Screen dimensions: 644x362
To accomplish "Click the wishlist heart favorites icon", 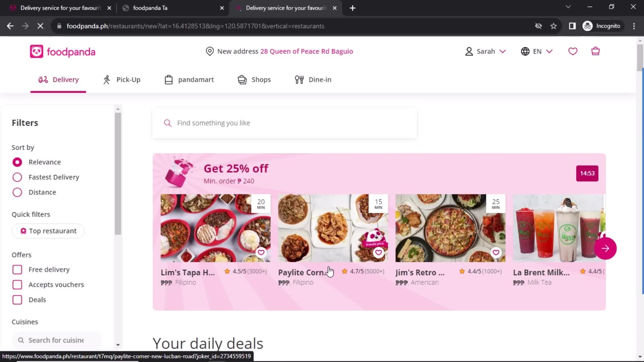I will coord(573,51).
